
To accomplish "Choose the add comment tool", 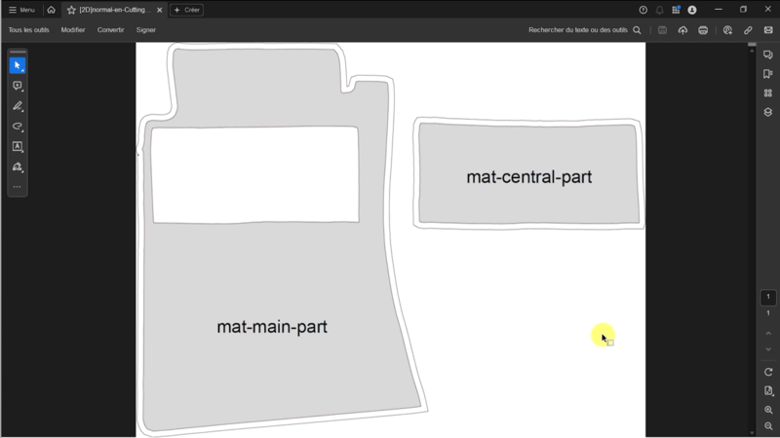I will click(x=17, y=86).
